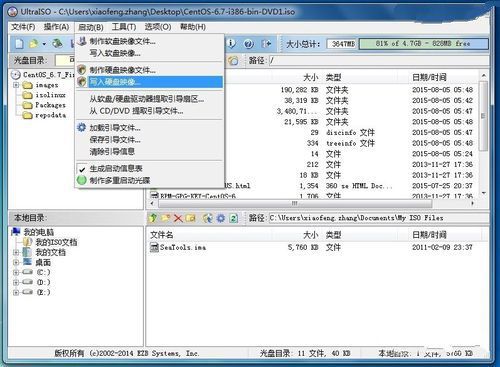Expand the images folder tree node
Viewport: 500px width, 367px height.
[16, 85]
